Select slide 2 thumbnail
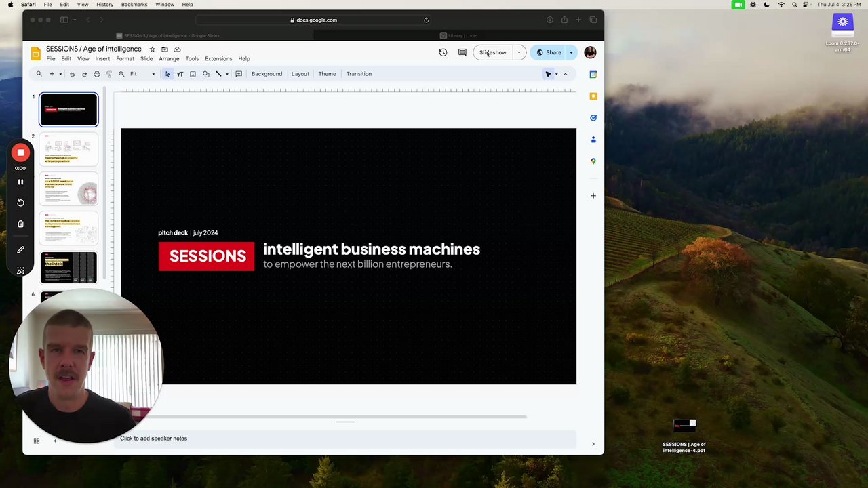Screen dimensions: 868x488 (68, 149)
